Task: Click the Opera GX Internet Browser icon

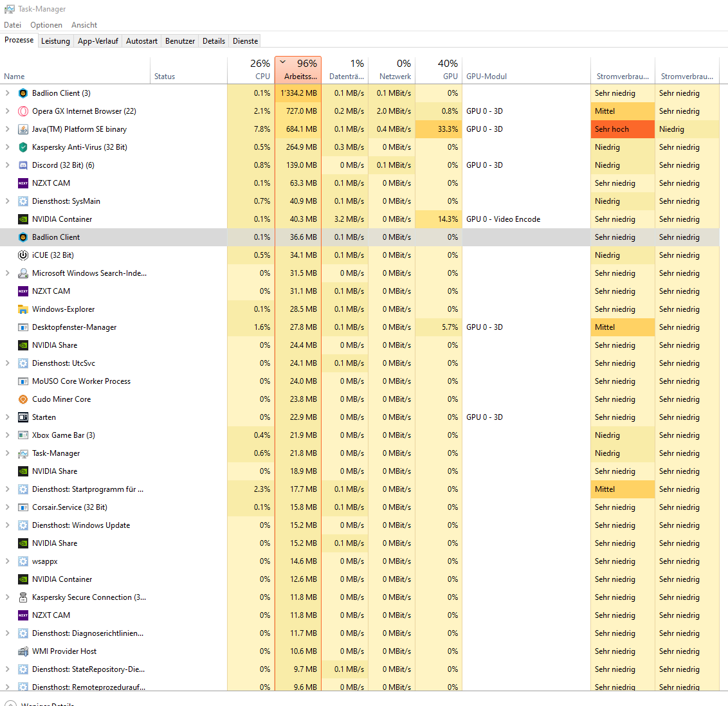Action: 23,111
